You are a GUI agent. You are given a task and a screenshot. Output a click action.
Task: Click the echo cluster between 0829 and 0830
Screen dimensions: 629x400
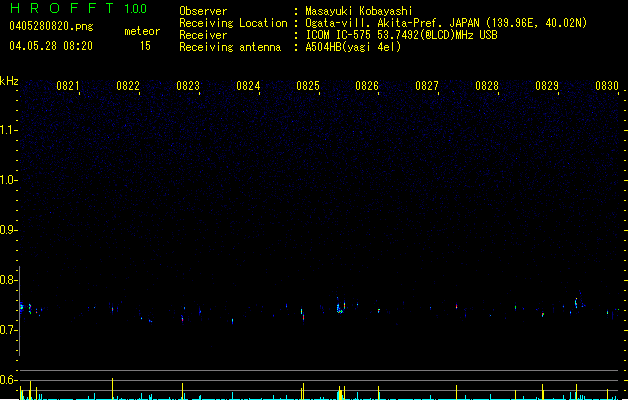tap(578, 301)
